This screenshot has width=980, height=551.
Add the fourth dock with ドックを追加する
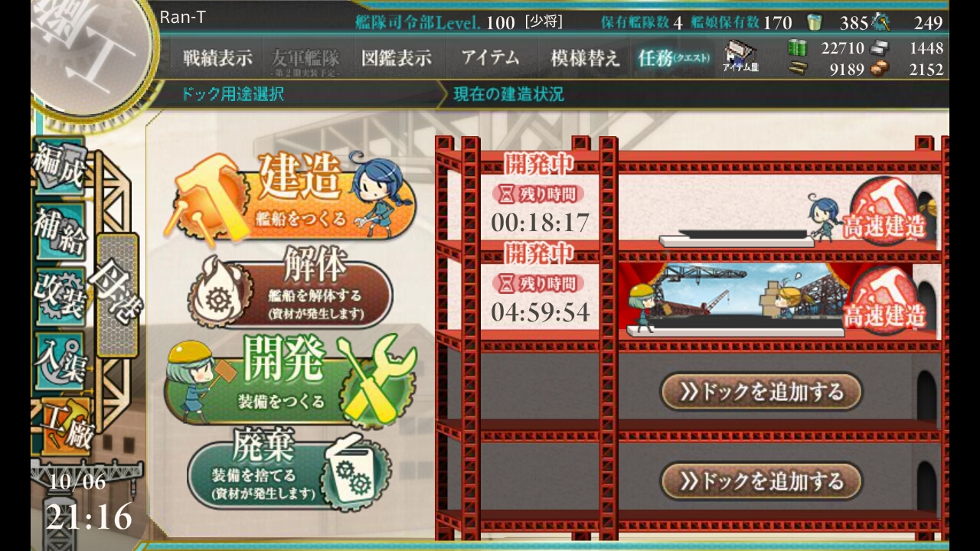pyautogui.click(x=761, y=481)
